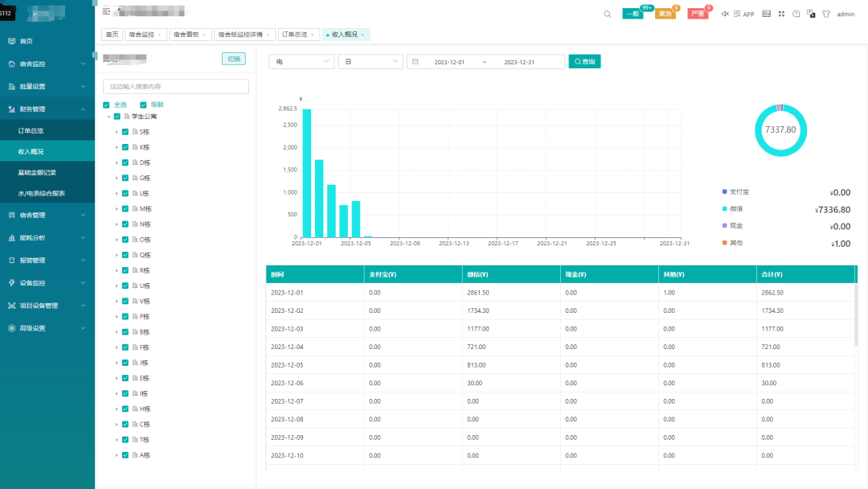868x489 pixels.
Task: Open 水/电表综合报表 in sidebar submenu
Action: pyautogui.click(x=47, y=193)
